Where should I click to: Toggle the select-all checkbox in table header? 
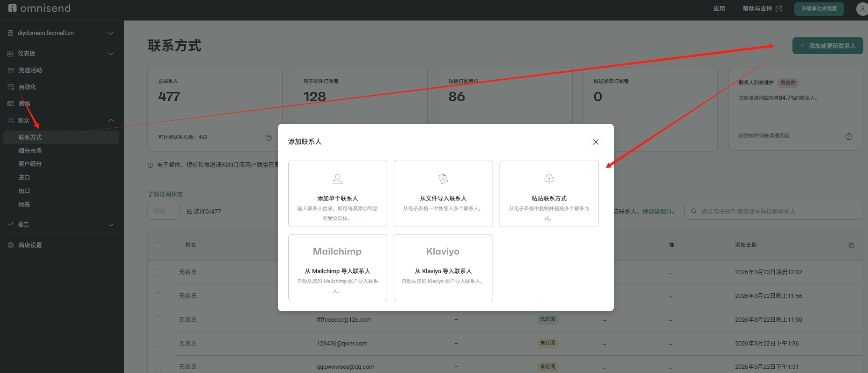(158, 246)
